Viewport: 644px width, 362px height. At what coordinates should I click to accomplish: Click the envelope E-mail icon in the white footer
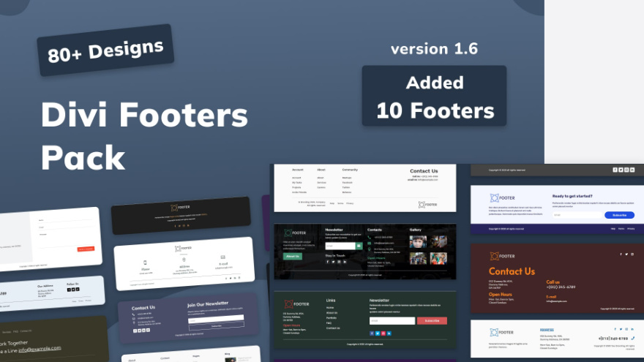(224, 257)
